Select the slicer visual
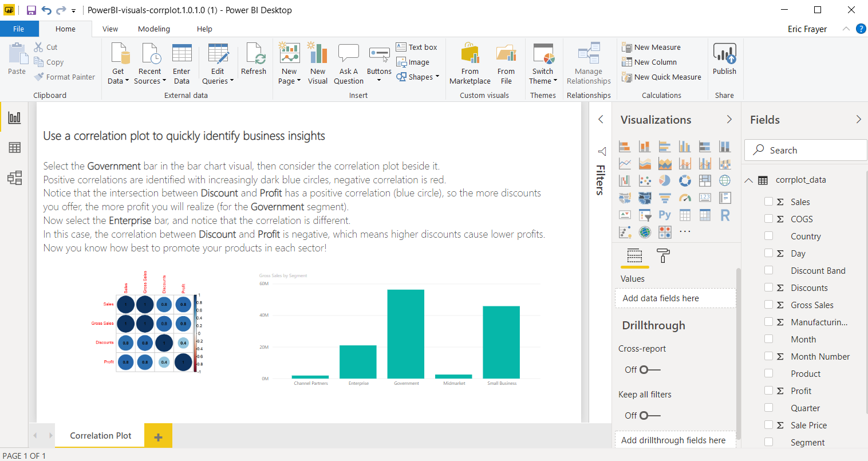Screen dimensions: 868x461 [645, 215]
